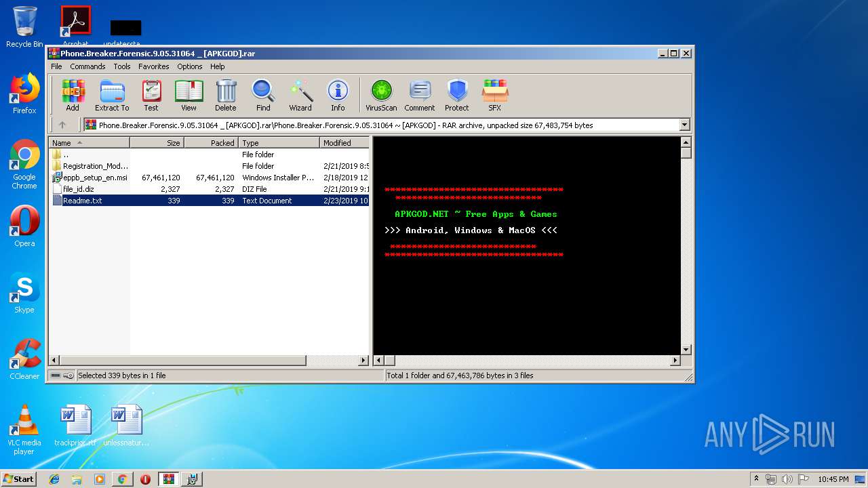The image size is (868, 488).
Task: Click the WinRAR taskbar button
Action: 168,479
